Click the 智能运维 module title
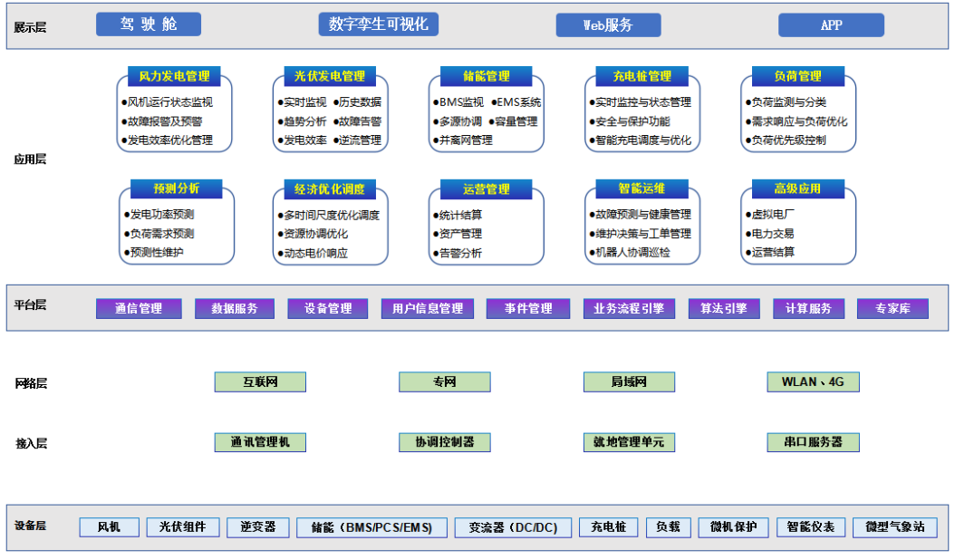 coord(641,188)
